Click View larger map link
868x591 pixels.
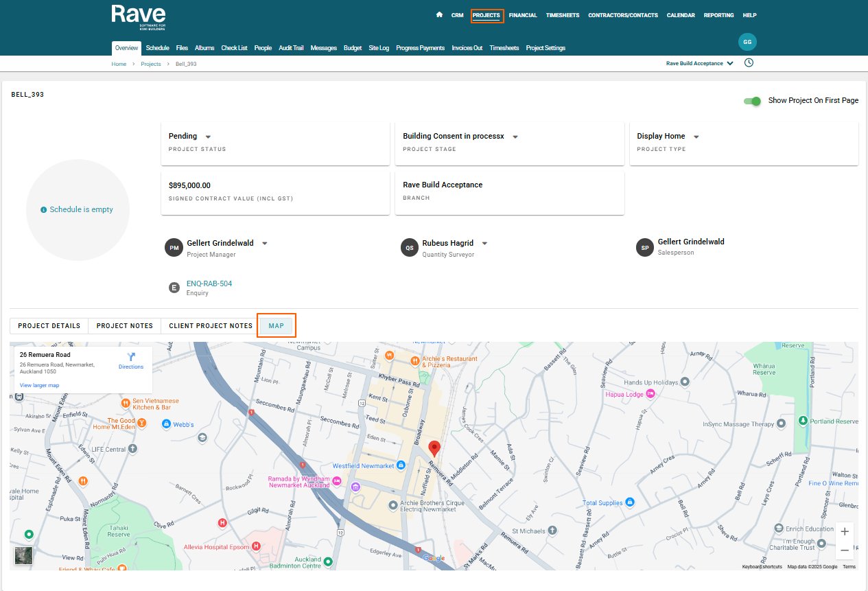(39, 386)
